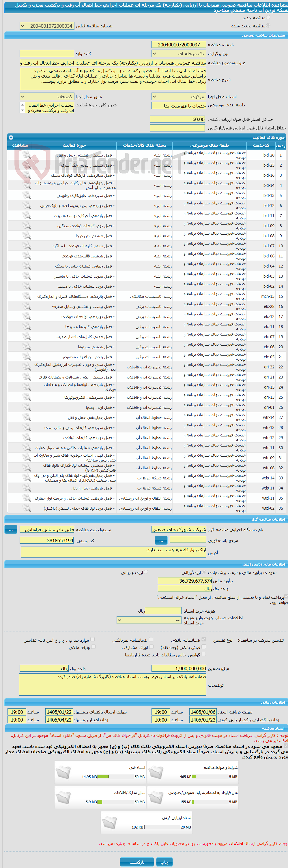
Task: Click سایر مدارک size progress bar
Action: pyautogui.click(x=116, y=802)
